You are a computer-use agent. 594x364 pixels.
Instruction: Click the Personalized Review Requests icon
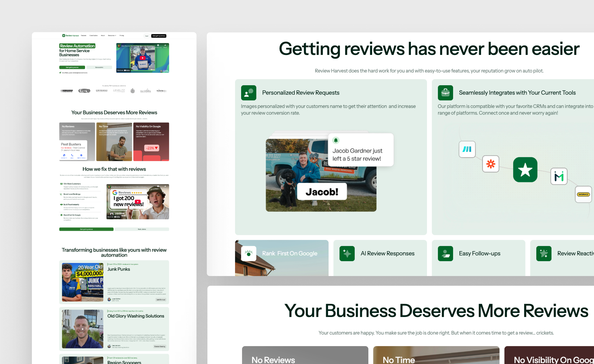point(249,93)
